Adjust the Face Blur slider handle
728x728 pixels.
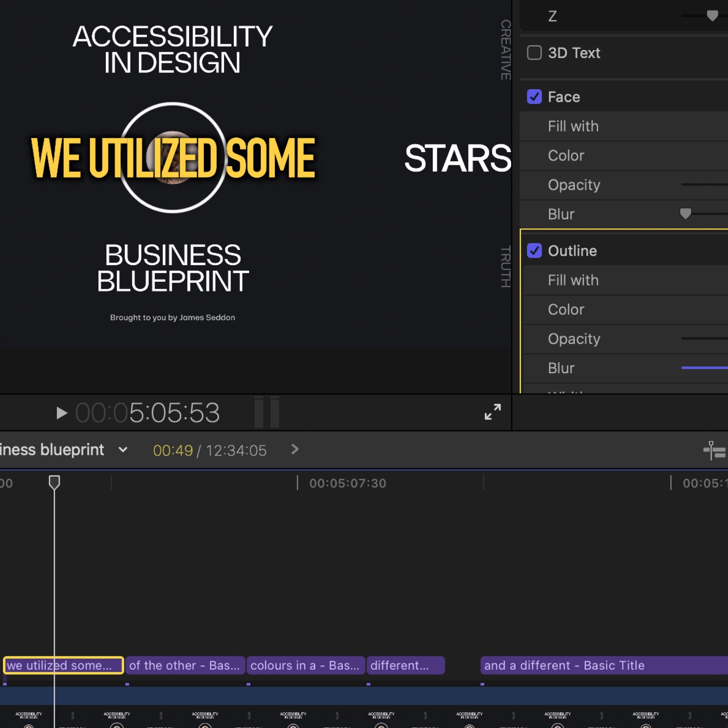point(686,214)
